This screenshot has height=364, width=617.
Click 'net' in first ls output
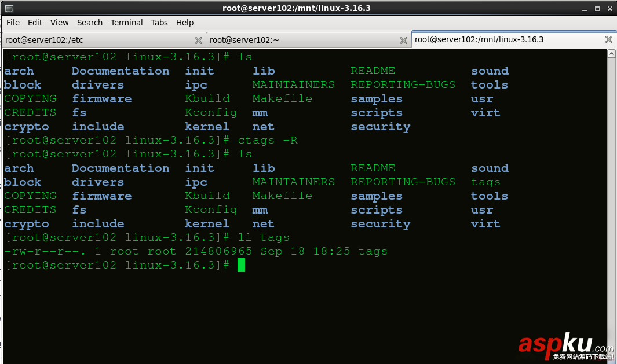(263, 127)
